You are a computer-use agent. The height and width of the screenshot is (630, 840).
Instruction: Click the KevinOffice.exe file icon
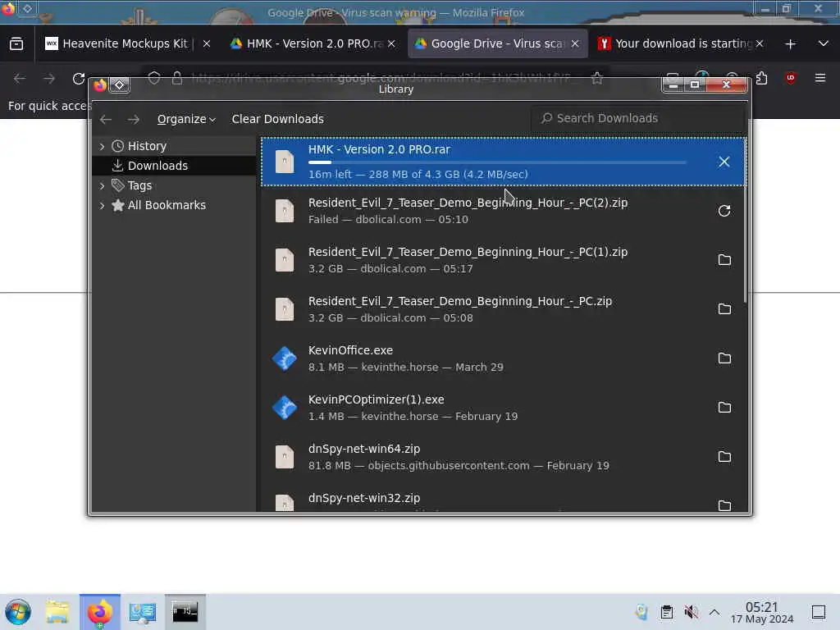point(285,358)
